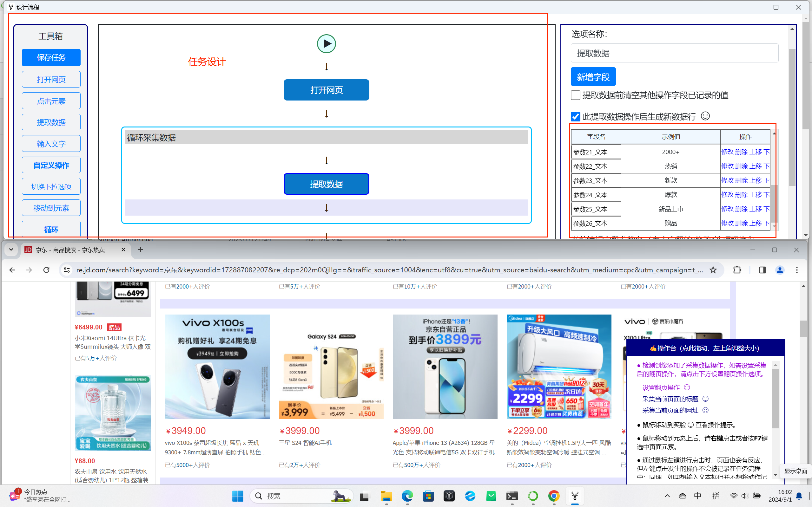
Task: Open 美的 空调挂机 product title link
Action: (558, 448)
